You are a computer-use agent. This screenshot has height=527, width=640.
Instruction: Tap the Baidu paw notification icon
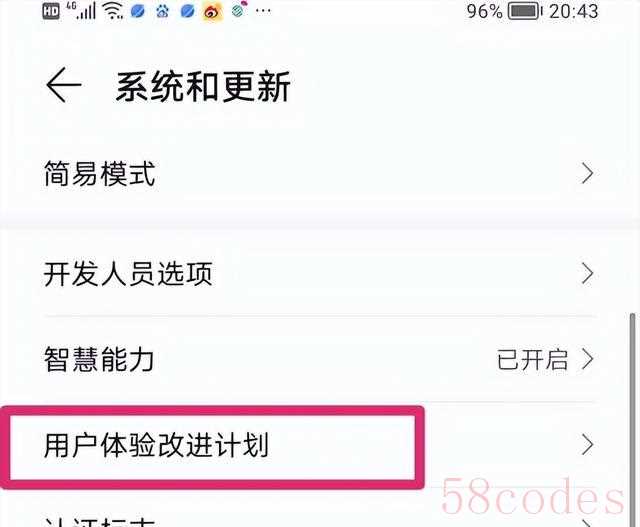click(162, 11)
